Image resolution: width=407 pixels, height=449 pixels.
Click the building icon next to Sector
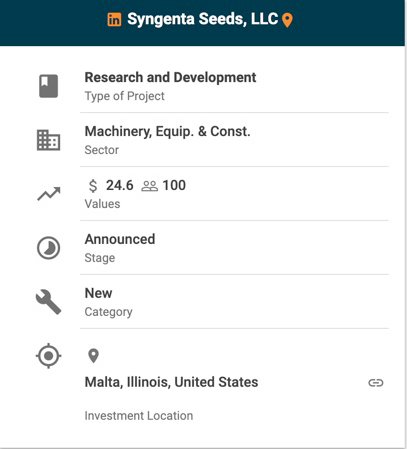(x=49, y=140)
